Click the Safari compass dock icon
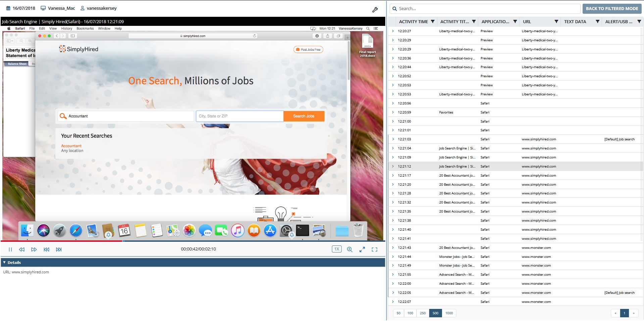 (76, 231)
